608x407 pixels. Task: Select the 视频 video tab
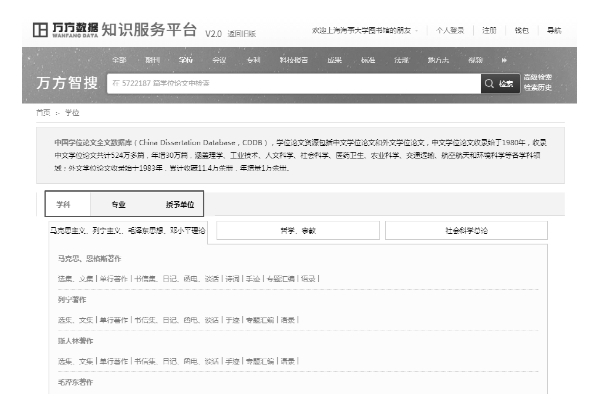pos(475,60)
